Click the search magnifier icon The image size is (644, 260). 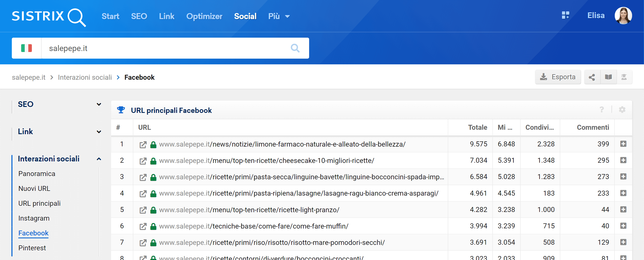tap(295, 48)
